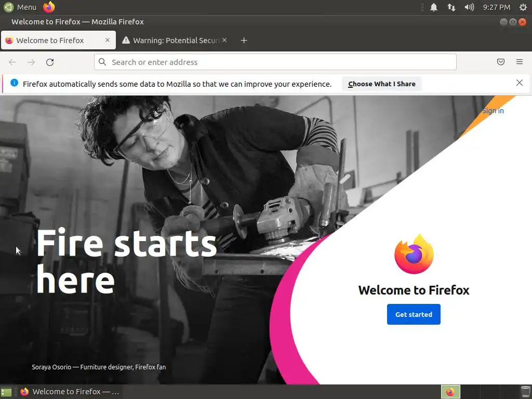This screenshot has height=399, width=532.
Task: Reload the page with the refresh icon
Action: pos(50,62)
